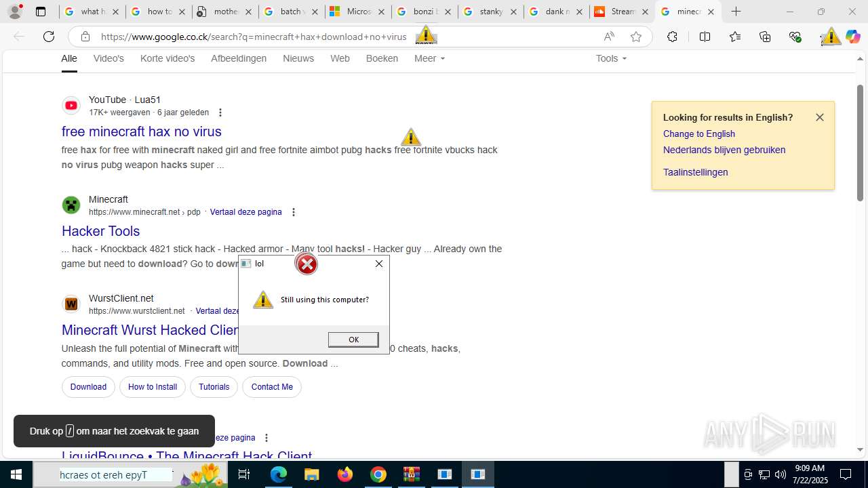The image size is (868, 488).
Task: Open the taskbar clock showing 9:09 AM
Action: (x=811, y=474)
